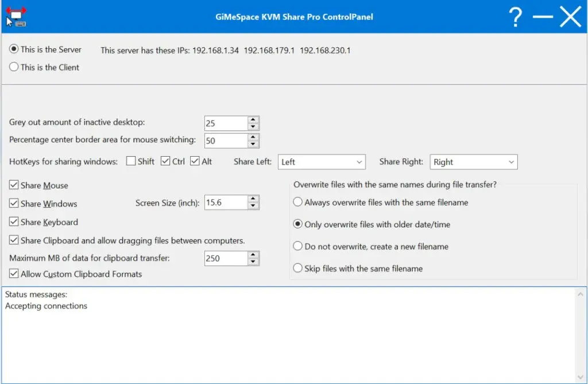The image size is (588, 384).
Task: Enable the Shift hotkey checkbox
Action: [x=131, y=161]
